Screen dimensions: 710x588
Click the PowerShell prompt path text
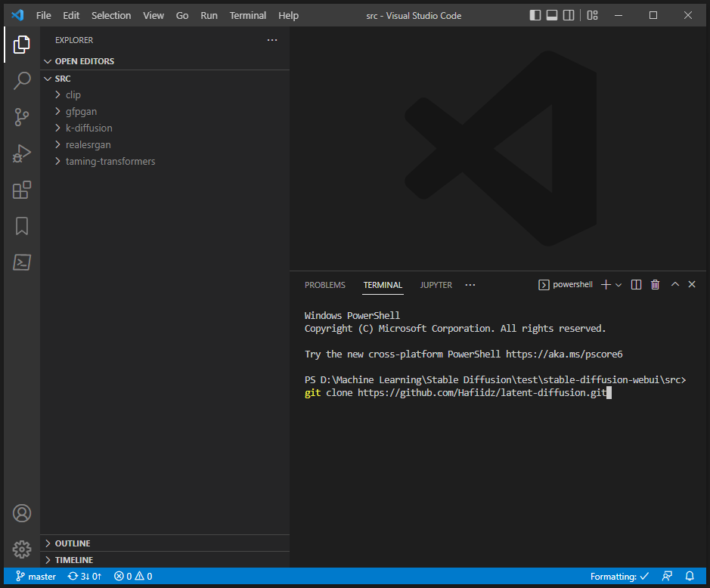(x=495, y=379)
